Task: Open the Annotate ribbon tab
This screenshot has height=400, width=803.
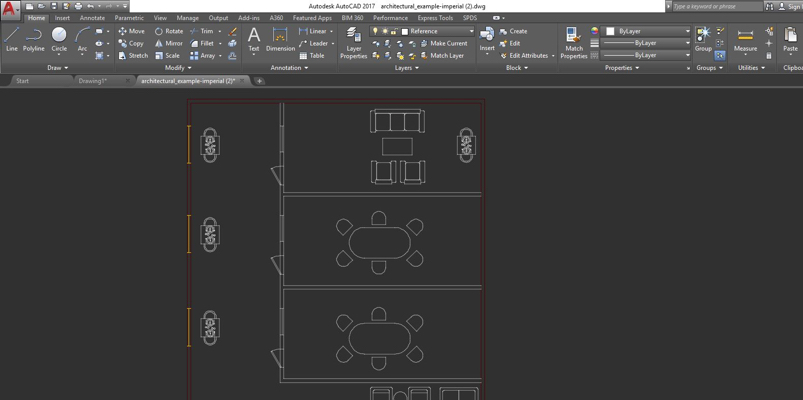Action: [x=92, y=18]
